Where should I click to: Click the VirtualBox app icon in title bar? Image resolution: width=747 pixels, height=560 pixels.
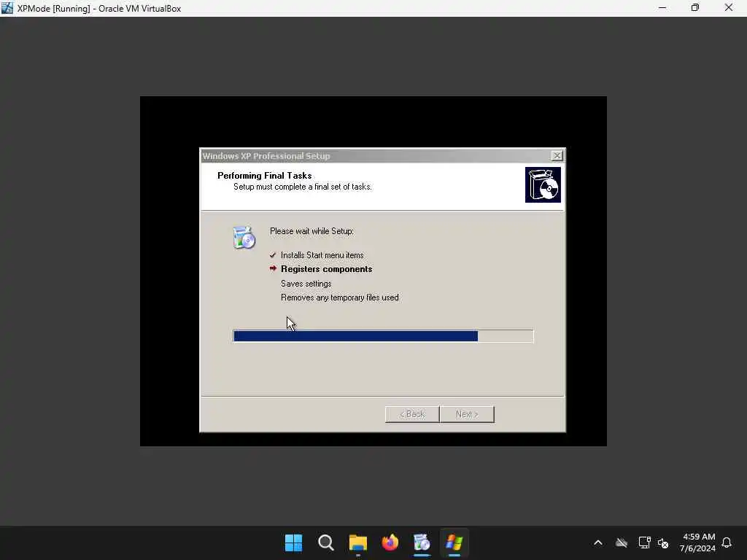tap(7, 8)
